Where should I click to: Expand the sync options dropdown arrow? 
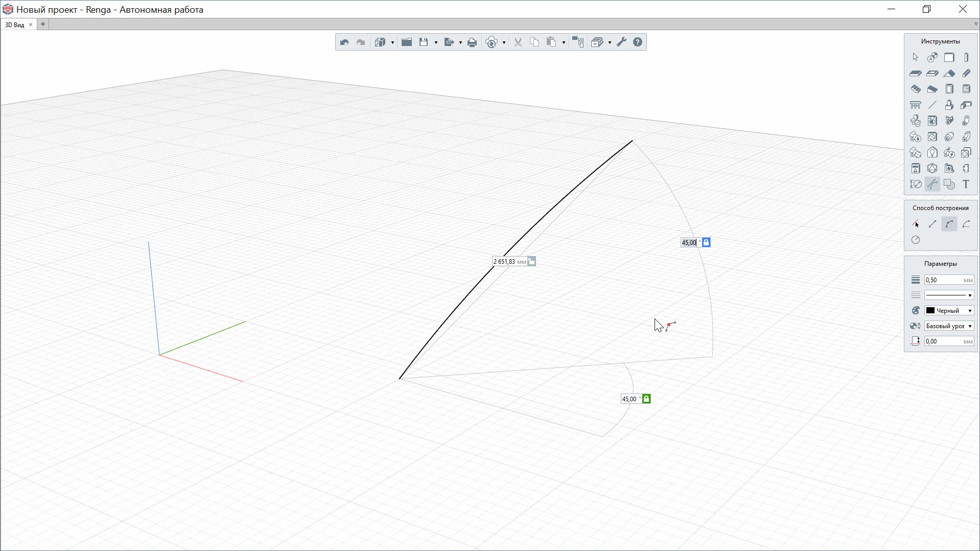pyautogui.click(x=504, y=43)
